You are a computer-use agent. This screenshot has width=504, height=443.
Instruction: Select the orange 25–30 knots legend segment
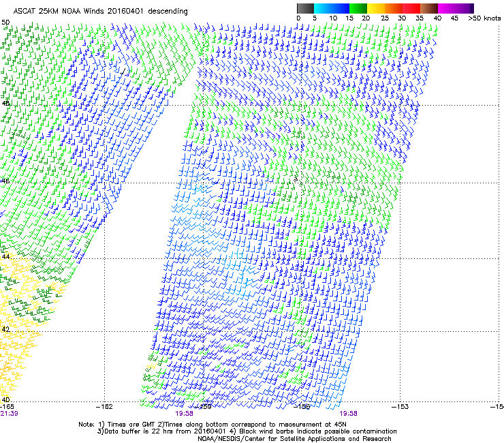click(394, 8)
